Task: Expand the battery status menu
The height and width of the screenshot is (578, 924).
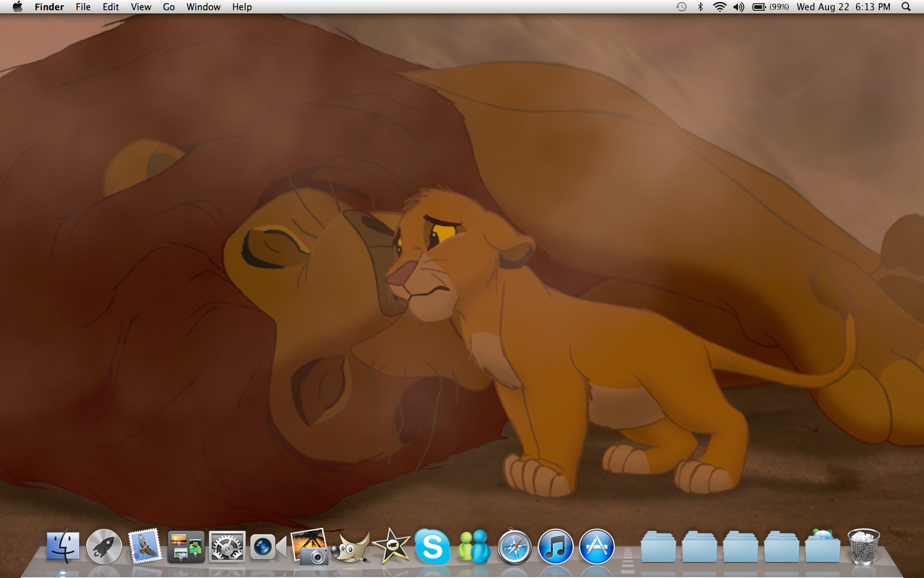Action: pyautogui.click(x=770, y=7)
